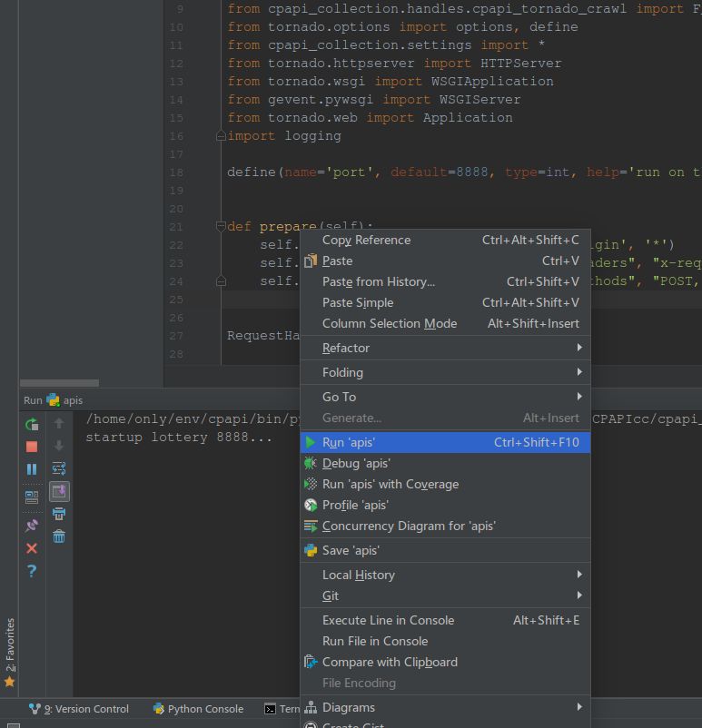Open Concurrency Diagram for 'apis'

pyautogui.click(x=445, y=526)
